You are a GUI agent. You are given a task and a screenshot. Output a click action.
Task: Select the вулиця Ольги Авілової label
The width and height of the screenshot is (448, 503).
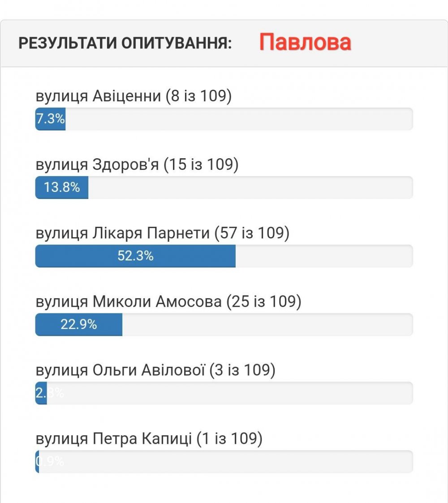pyautogui.click(x=155, y=370)
